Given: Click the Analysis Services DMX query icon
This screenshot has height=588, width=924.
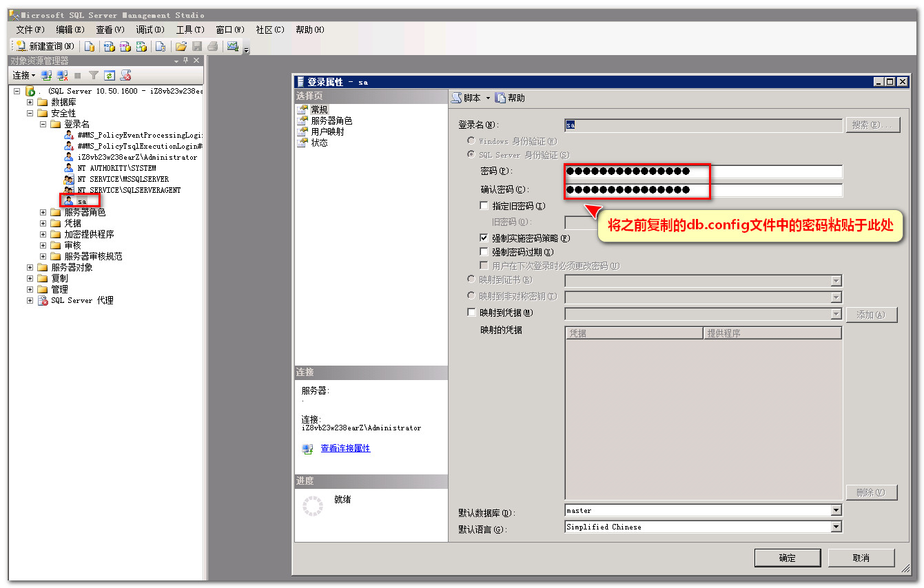Looking at the screenshot, I should point(125,46).
